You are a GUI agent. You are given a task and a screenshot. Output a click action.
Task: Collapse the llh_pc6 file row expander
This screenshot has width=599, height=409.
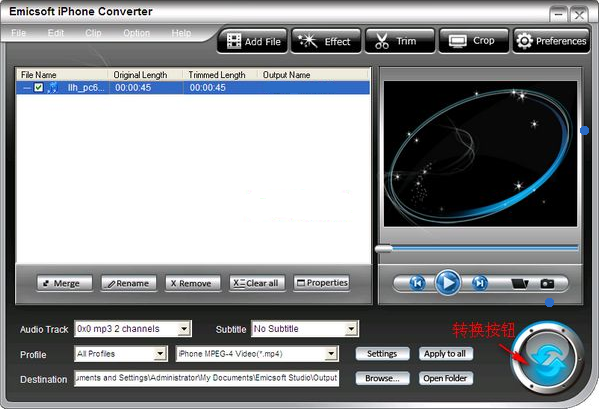point(27,88)
